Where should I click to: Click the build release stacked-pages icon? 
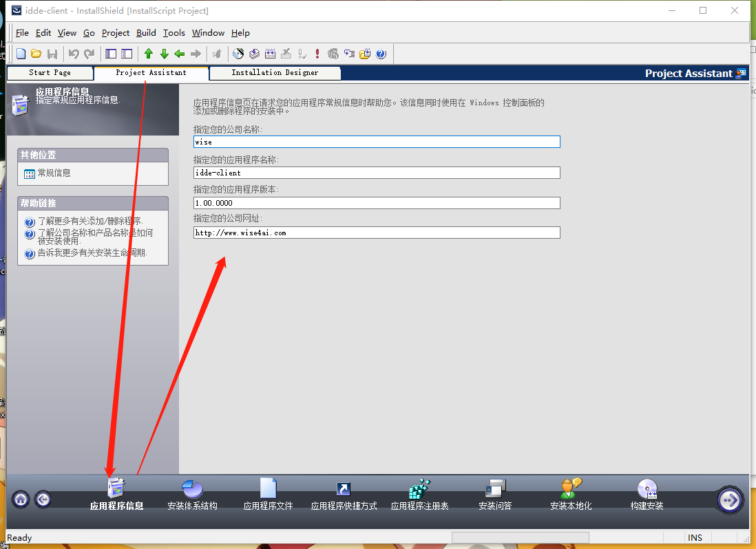point(254,54)
